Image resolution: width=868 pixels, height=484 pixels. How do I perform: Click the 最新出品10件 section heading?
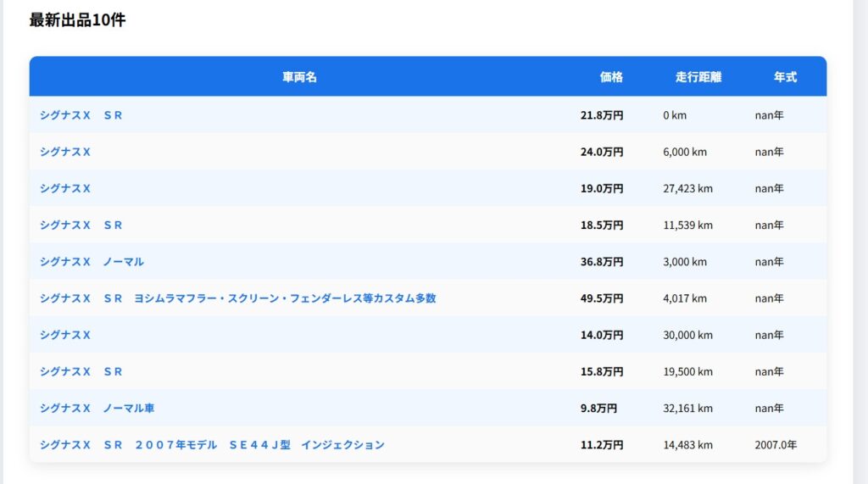click(77, 20)
